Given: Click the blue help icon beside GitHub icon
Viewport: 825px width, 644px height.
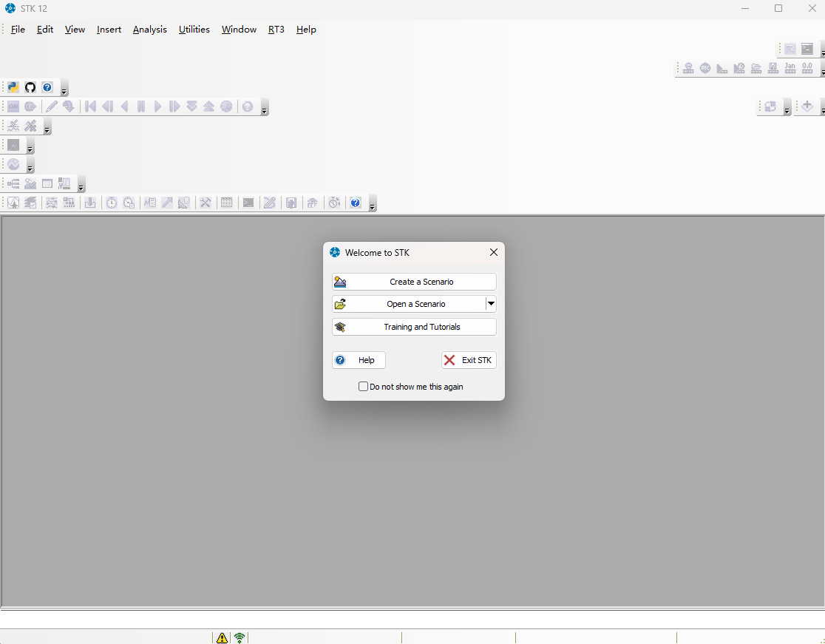Looking at the screenshot, I should point(47,87).
